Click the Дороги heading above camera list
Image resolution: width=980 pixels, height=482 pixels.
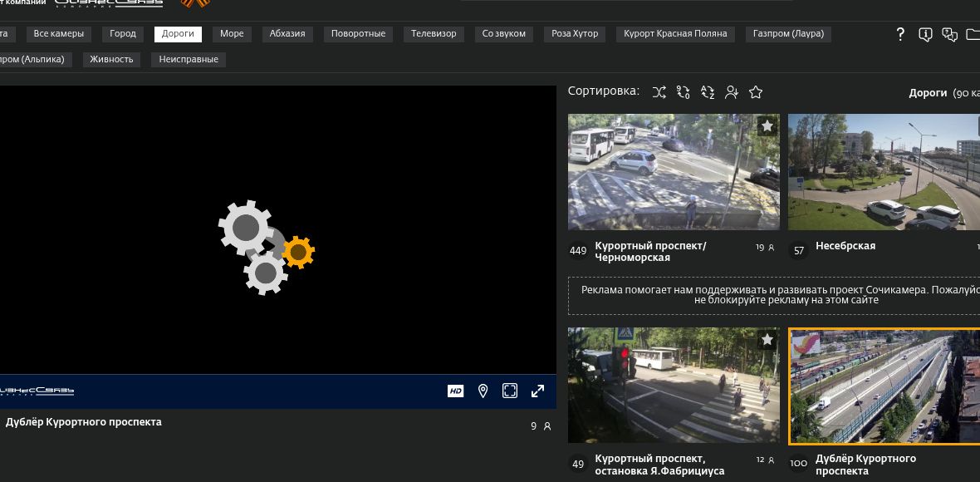point(928,92)
